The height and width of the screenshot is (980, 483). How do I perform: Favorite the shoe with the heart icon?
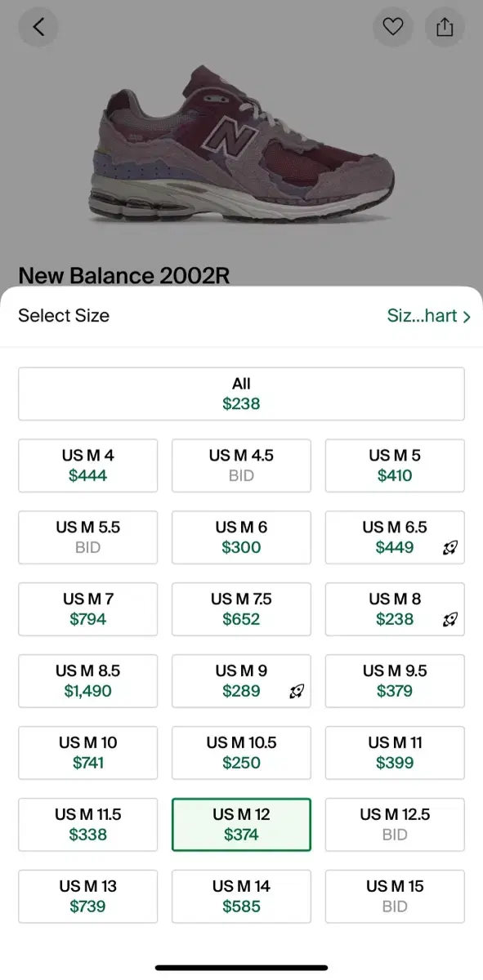393,27
